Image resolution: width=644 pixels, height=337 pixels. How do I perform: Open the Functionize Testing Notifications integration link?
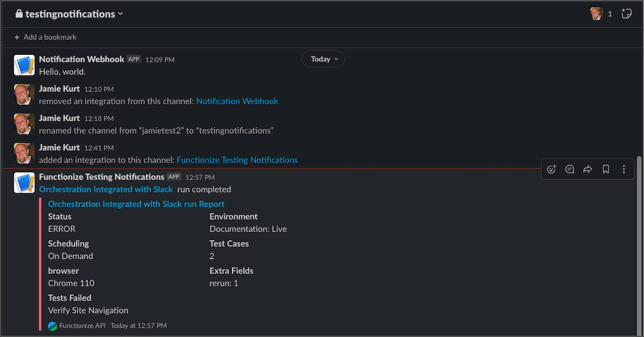click(237, 160)
